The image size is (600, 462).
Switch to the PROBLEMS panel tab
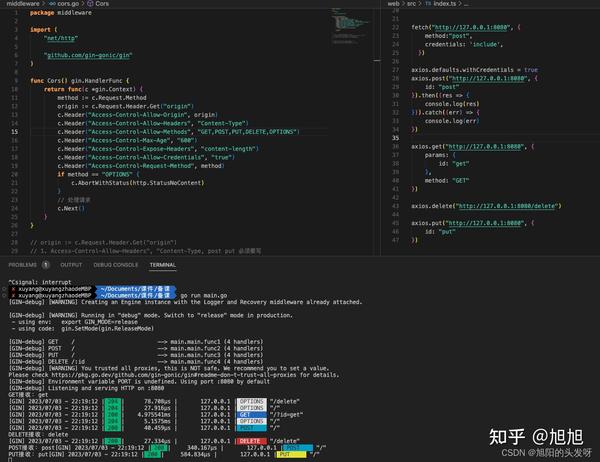(23, 265)
